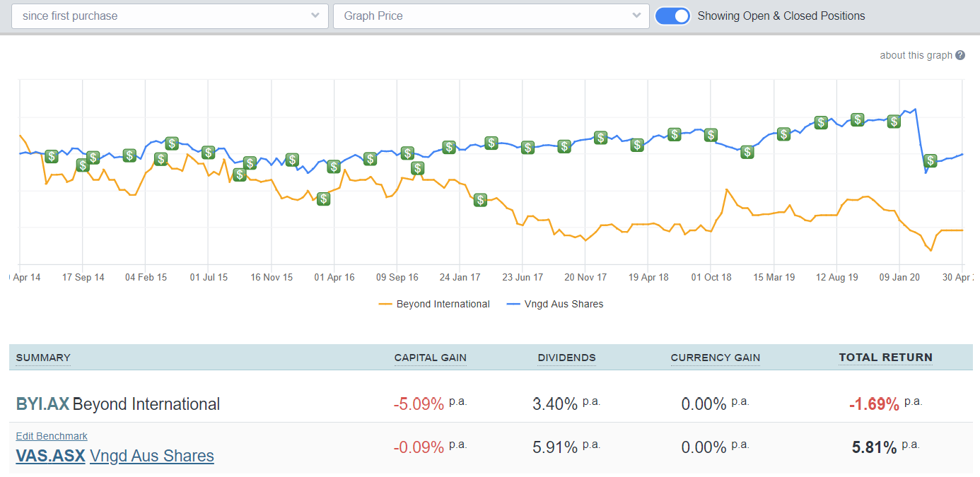The height and width of the screenshot is (477, 980).
Task: Click the orange Beyond International legend entry
Action: pyautogui.click(x=434, y=304)
